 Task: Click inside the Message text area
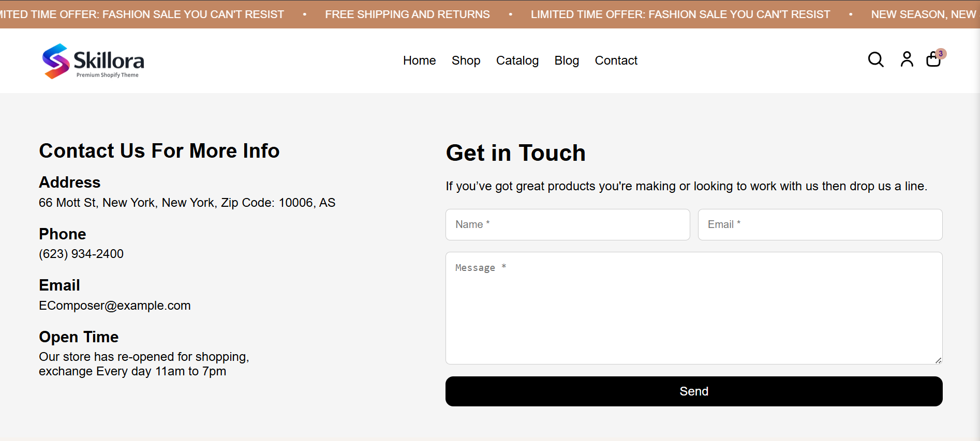click(694, 308)
